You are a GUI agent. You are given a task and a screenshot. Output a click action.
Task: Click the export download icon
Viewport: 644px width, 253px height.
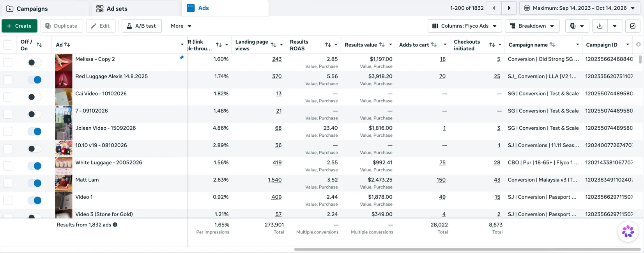600,26
